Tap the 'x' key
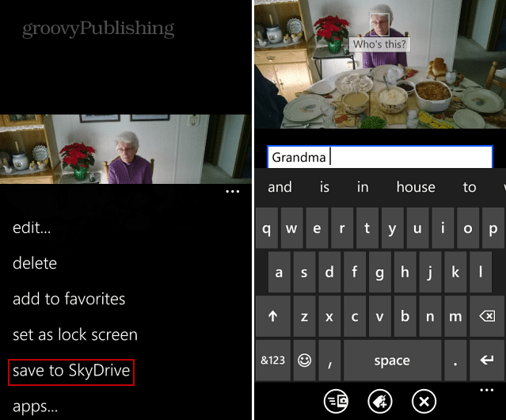This screenshot has width=506, height=420. pyautogui.click(x=329, y=316)
